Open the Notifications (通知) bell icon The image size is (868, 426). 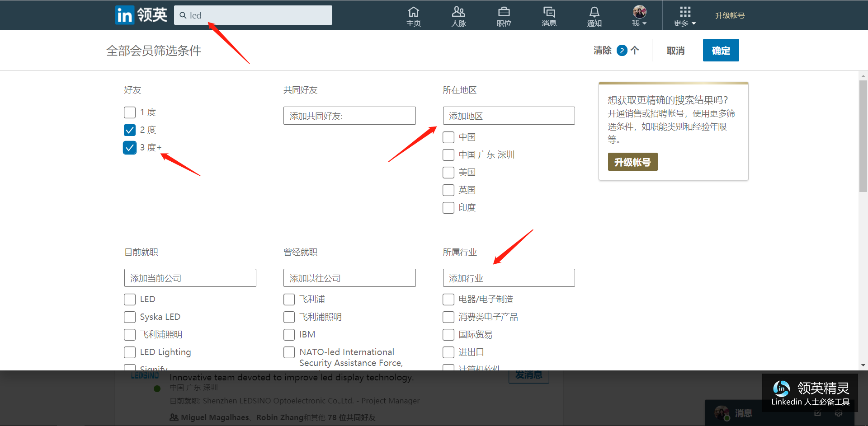(x=594, y=12)
